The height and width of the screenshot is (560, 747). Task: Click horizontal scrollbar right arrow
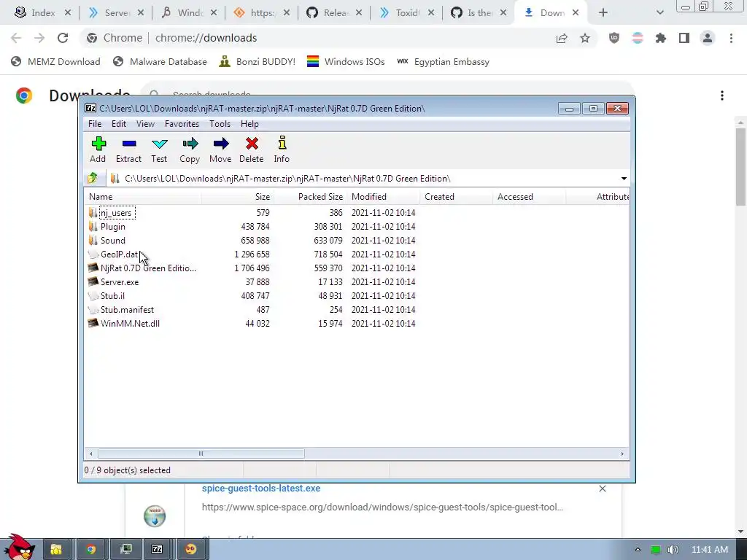(x=622, y=454)
